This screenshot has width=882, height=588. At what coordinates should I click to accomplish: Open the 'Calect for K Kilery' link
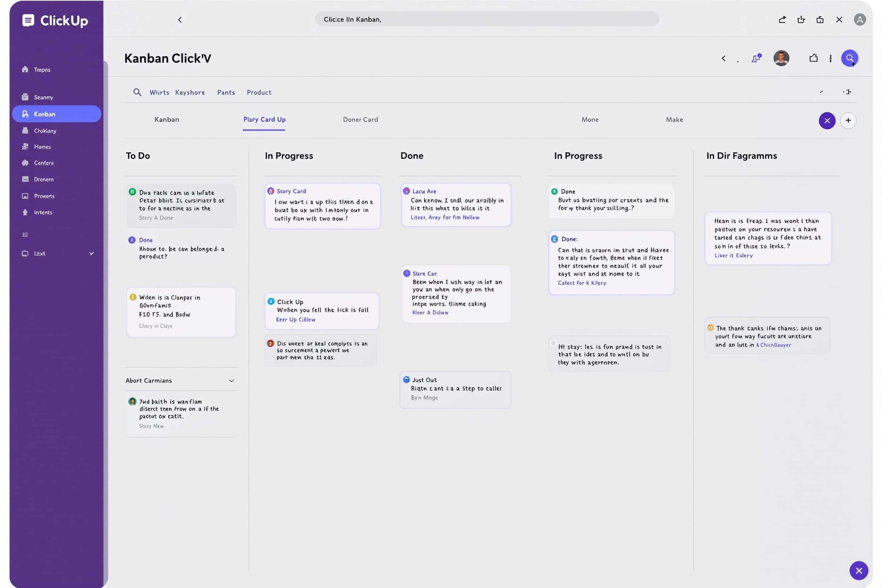coord(582,283)
